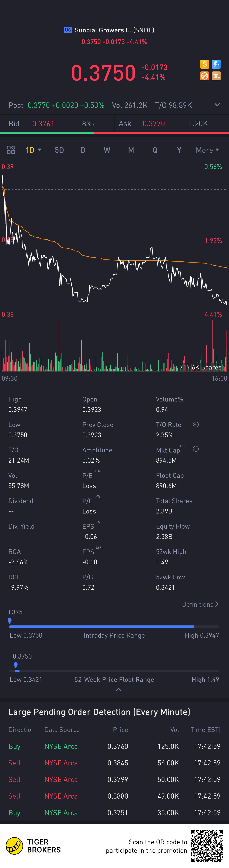
Task: Tap the Intraday Price Range bar
Action: [114, 627]
